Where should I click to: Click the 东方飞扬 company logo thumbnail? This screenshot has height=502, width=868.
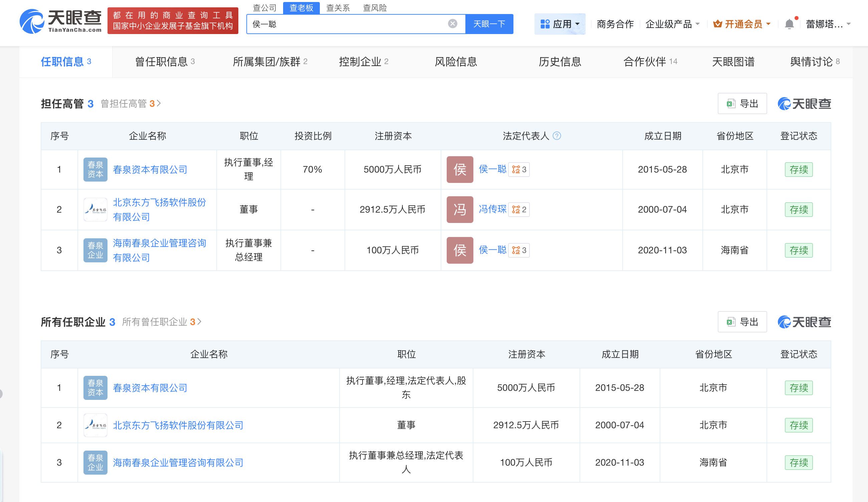point(95,209)
